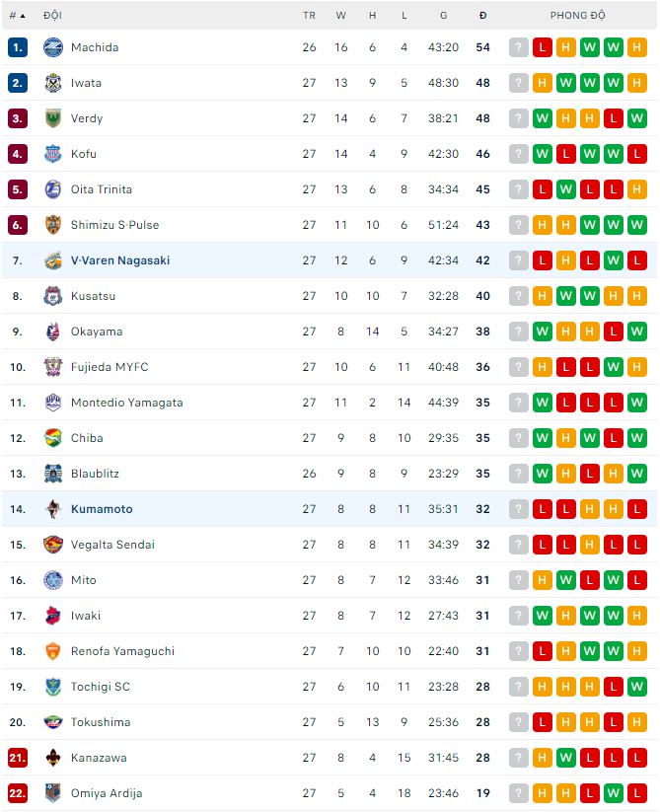This screenshot has height=812, width=660.
Task: Click the Kofu club logo
Action: [x=53, y=154]
